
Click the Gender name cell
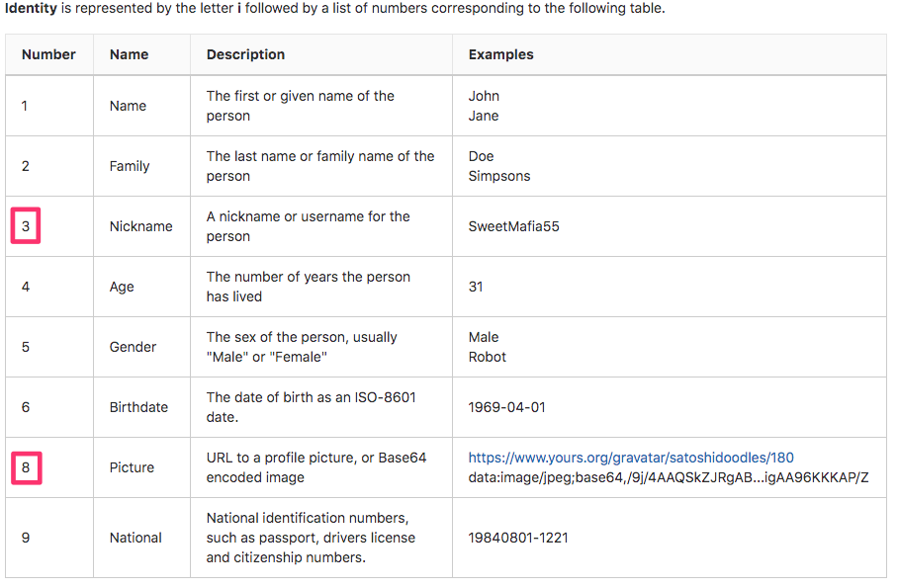tap(133, 347)
